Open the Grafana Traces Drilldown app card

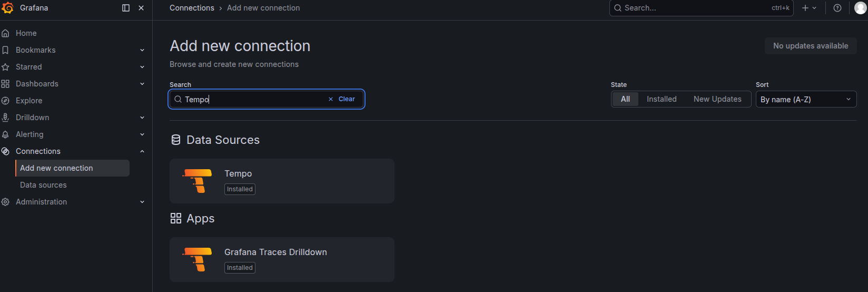(x=282, y=259)
